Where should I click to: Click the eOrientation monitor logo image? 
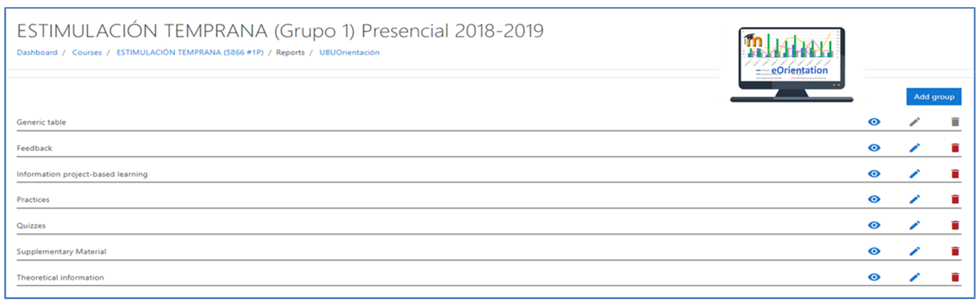pyautogui.click(x=791, y=64)
